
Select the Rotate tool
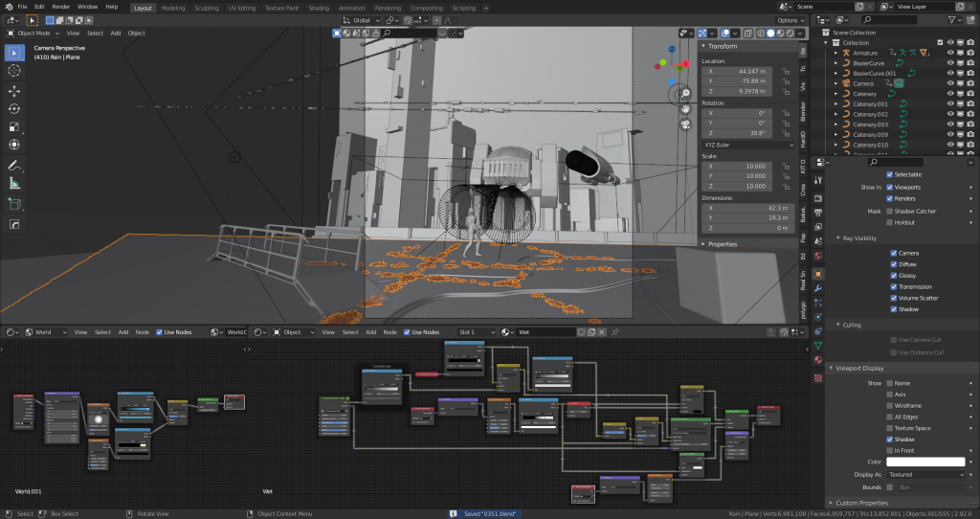pos(14,109)
